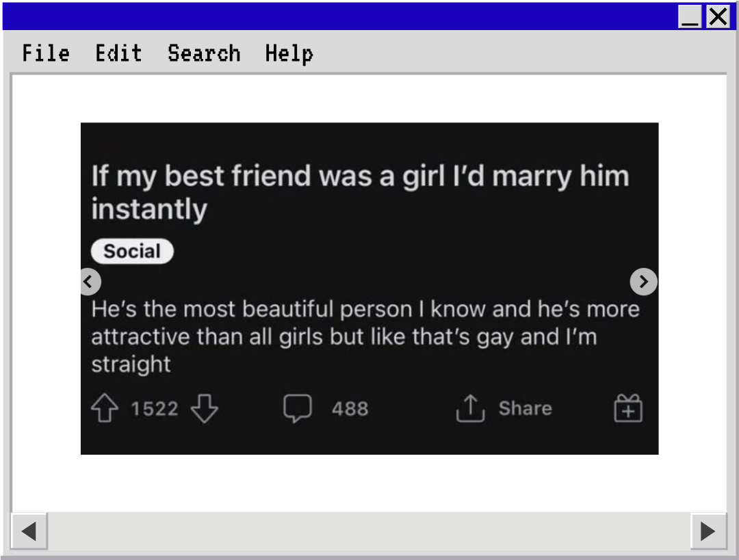Close the window with X button
The width and height of the screenshot is (739, 560).
click(x=718, y=16)
